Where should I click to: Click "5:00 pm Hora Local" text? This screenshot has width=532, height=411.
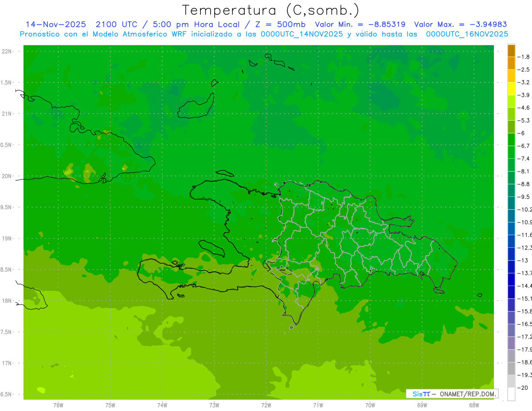[x=197, y=24]
